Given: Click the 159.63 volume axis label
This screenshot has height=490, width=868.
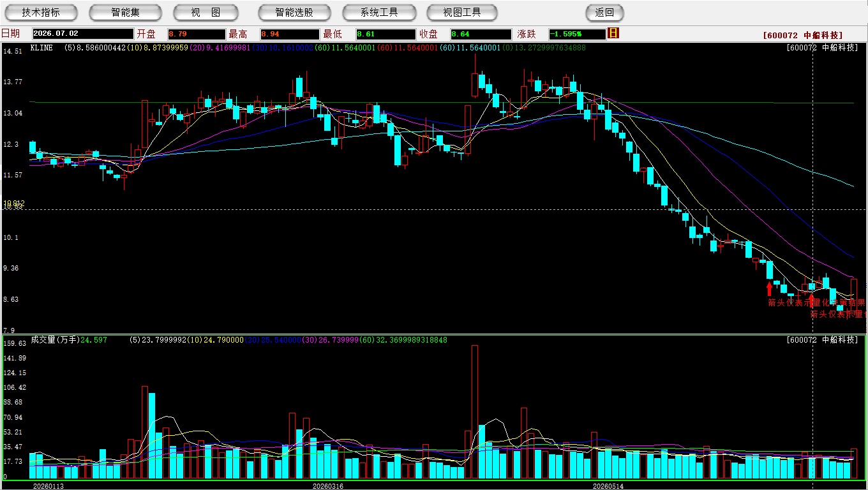Looking at the screenshot, I should click(14, 343).
